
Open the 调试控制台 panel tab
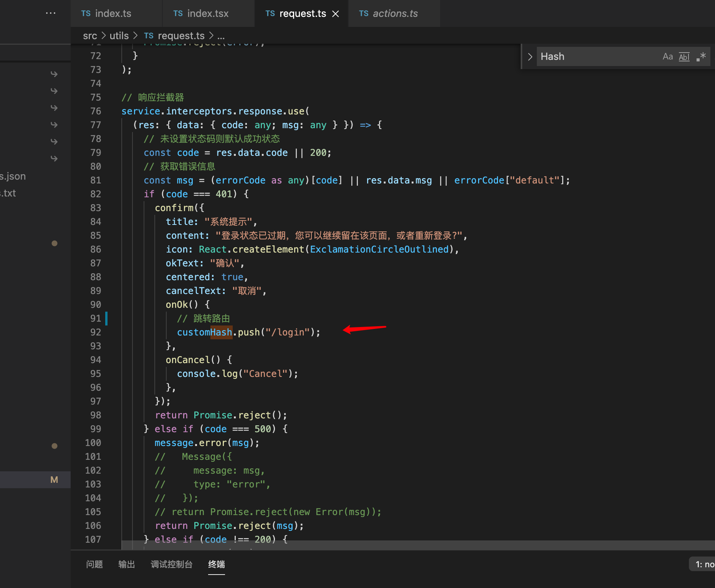[171, 564]
